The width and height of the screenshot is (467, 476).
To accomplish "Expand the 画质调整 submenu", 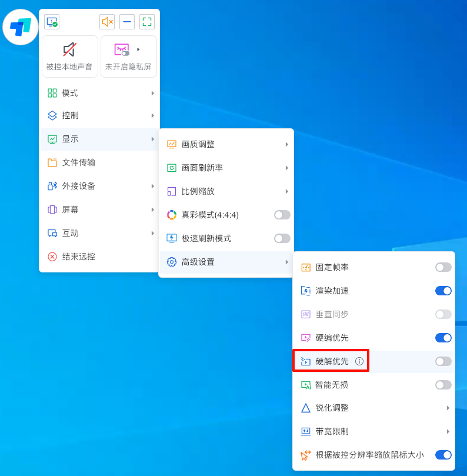I will (x=226, y=144).
